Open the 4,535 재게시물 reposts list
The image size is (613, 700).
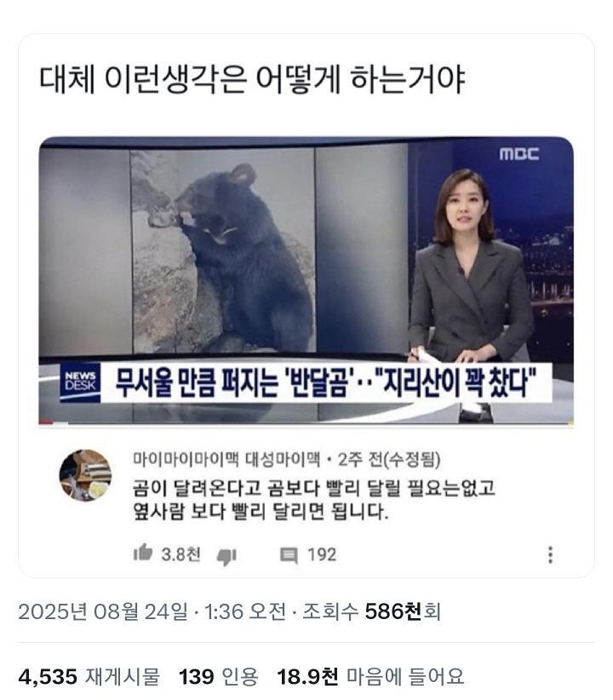pyautogui.click(x=89, y=677)
